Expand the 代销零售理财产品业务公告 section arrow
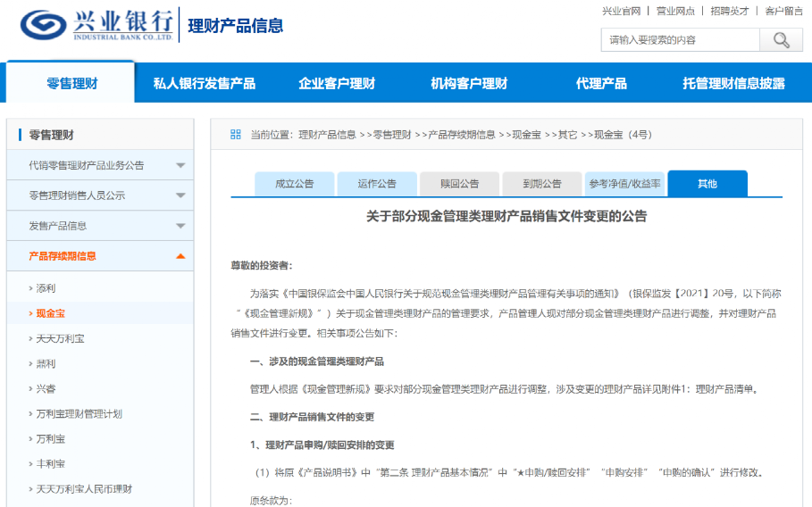Screen dimensions: 812x507 (x=180, y=166)
